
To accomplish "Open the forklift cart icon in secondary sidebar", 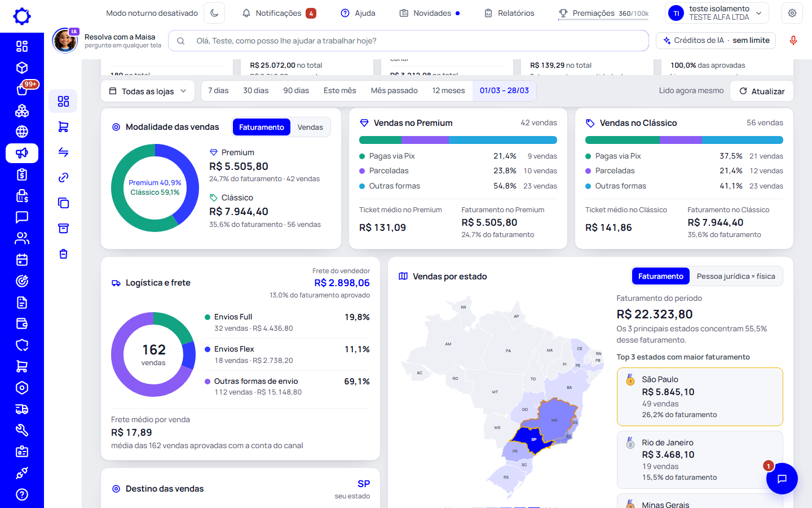I will pos(63,127).
